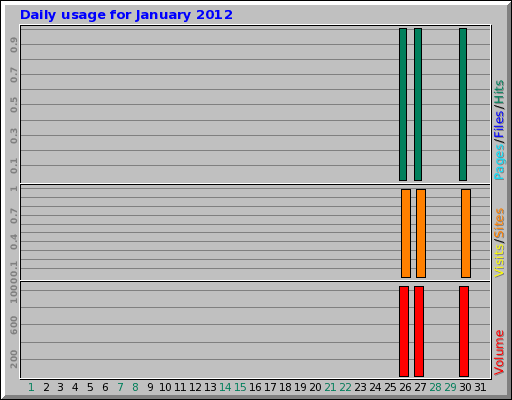Screen dimensions: 512x400
Task: Click day label 8 on the x-axis
Action: pyautogui.click(x=135, y=387)
